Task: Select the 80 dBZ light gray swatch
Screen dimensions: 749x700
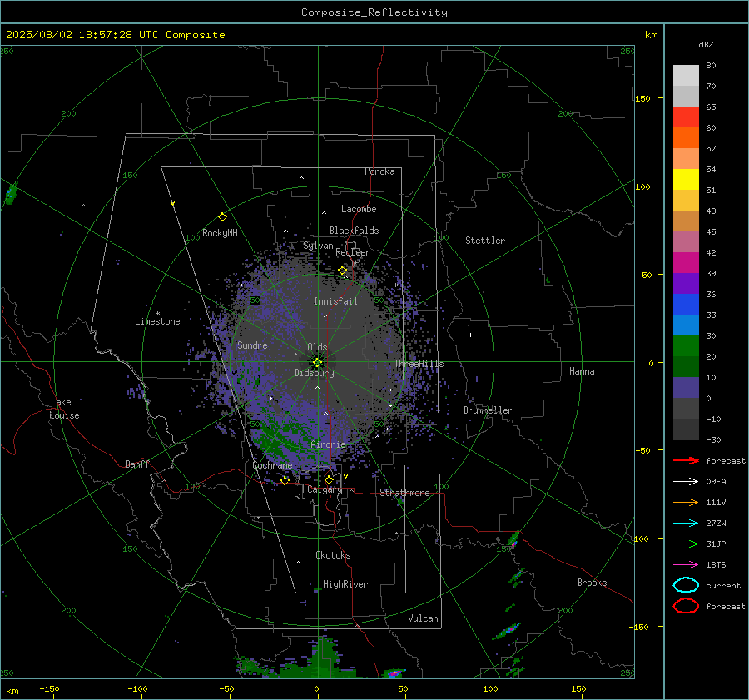Action: point(686,76)
